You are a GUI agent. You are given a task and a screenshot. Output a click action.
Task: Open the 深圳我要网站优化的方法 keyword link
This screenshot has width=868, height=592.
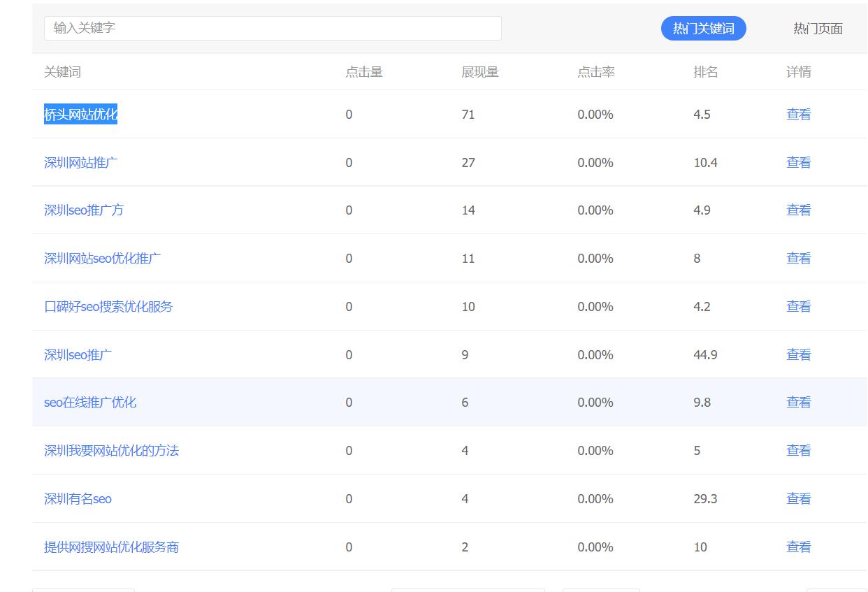coord(111,451)
